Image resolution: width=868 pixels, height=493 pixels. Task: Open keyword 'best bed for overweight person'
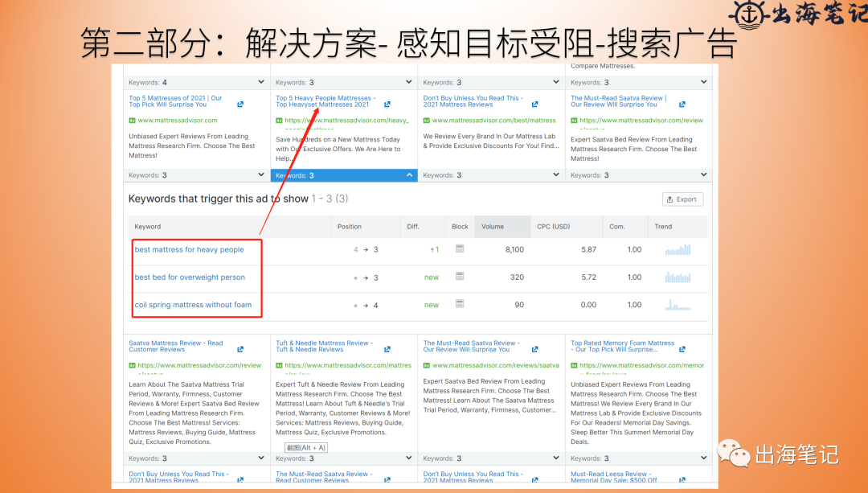pyautogui.click(x=190, y=277)
